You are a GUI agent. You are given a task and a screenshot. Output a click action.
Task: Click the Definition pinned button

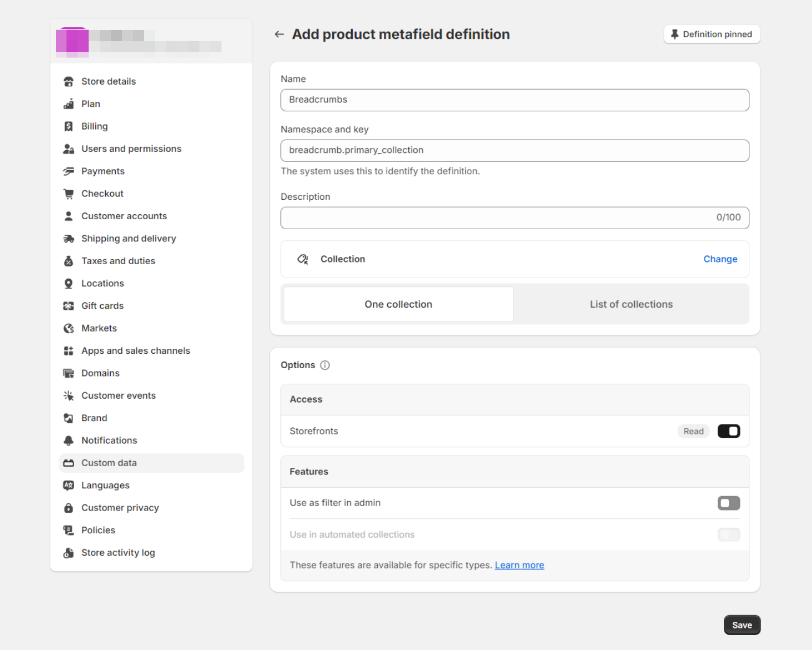tap(712, 34)
